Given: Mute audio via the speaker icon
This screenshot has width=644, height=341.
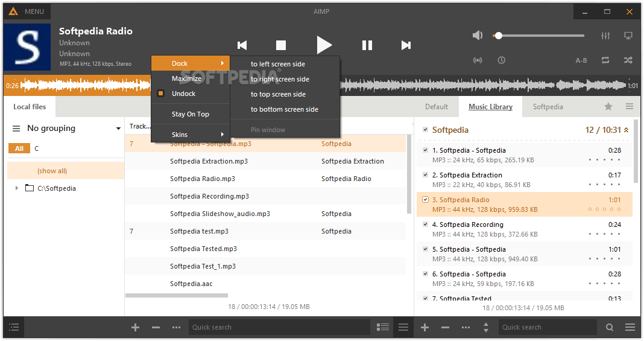Looking at the screenshot, I should 477,36.
